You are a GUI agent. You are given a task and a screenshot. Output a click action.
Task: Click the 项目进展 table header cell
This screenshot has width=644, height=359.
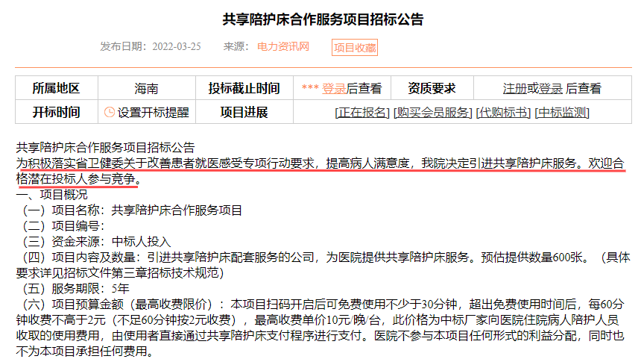tap(244, 113)
